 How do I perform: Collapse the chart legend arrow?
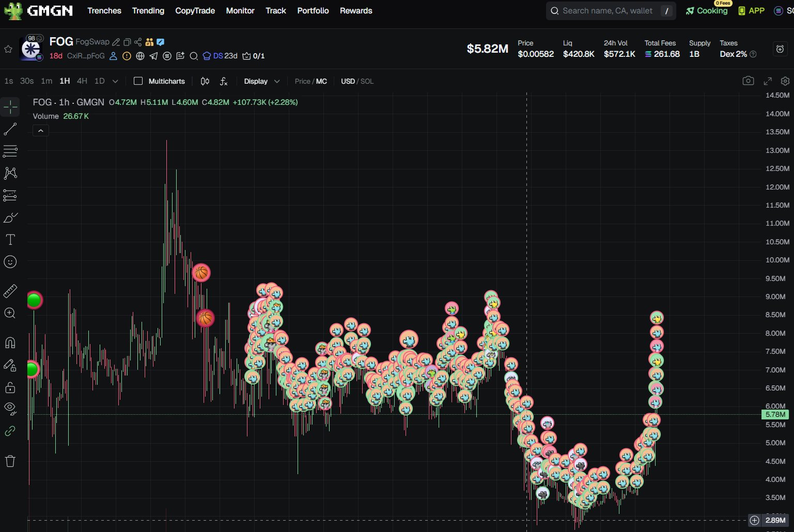(x=41, y=131)
